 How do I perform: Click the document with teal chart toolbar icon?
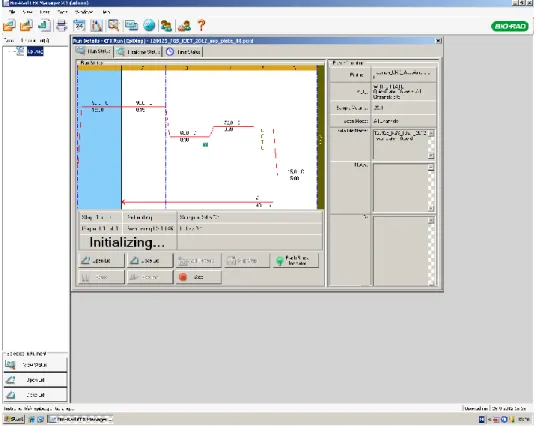(x=44, y=25)
